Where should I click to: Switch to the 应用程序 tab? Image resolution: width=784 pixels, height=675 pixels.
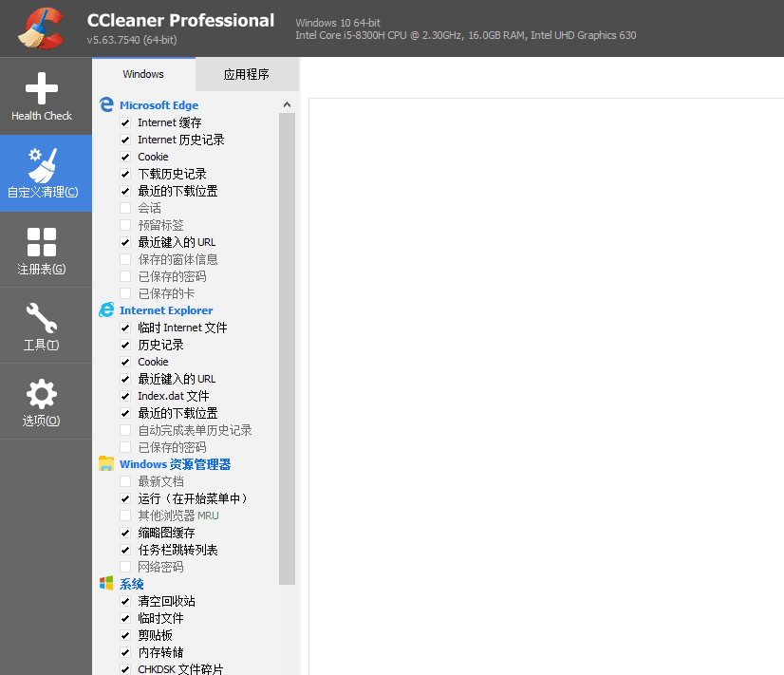tap(247, 74)
